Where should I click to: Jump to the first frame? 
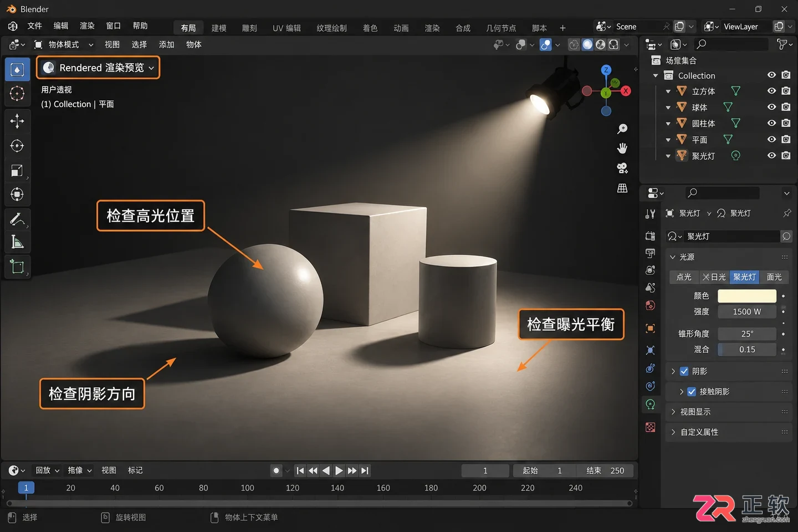pos(300,470)
